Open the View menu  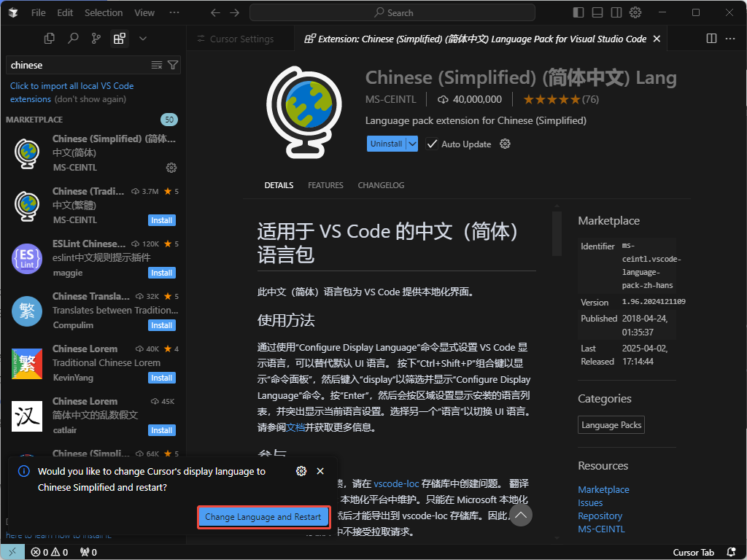pos(144,13)
